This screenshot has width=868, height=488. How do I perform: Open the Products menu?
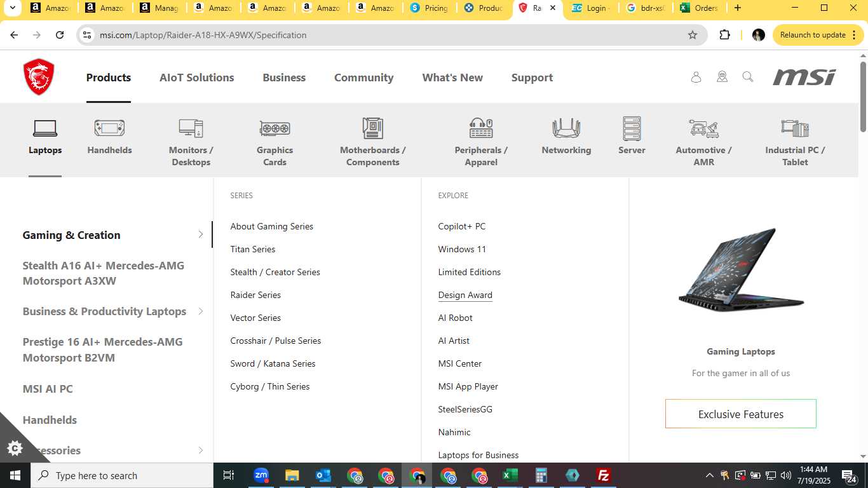point(109,78)
